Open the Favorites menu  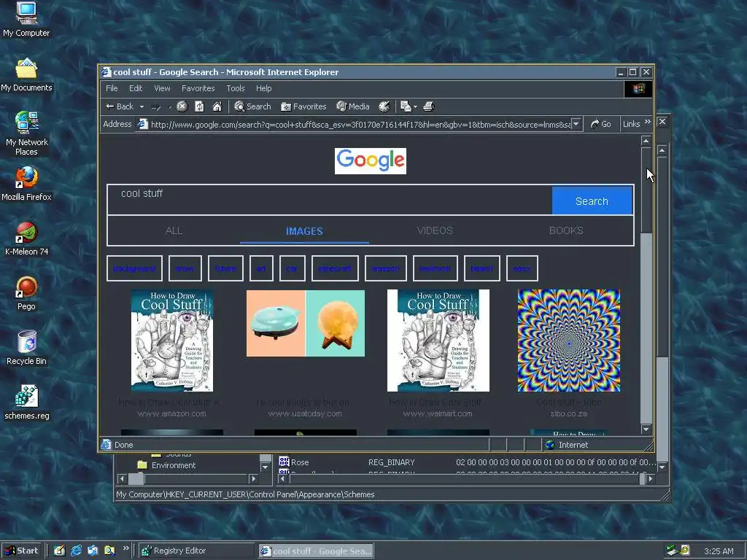198,88
